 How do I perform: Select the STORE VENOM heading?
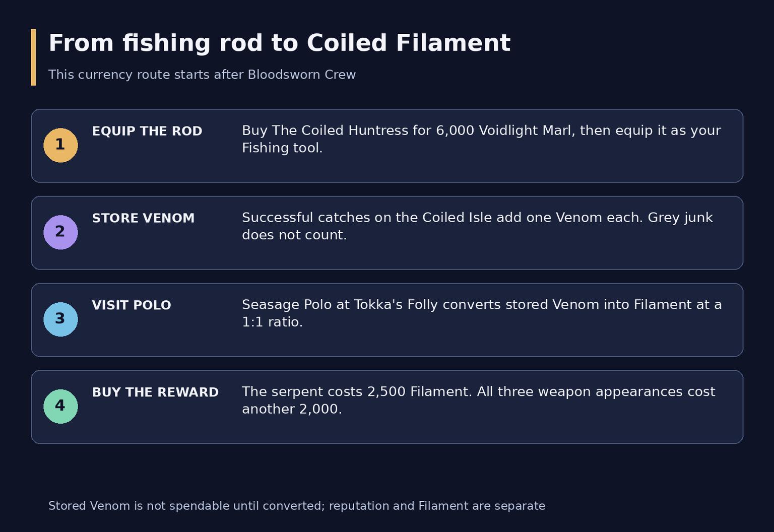pos(143,218)
